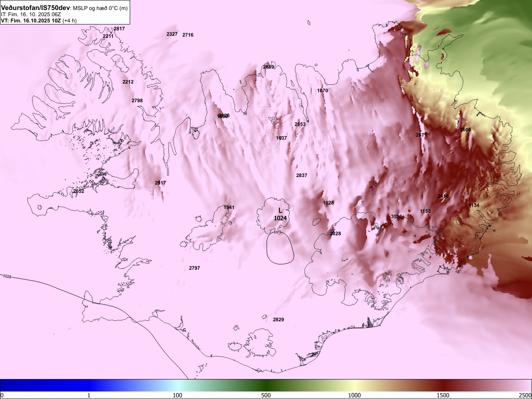Image resolution: width=532 pixels, height=399 pixels.
Task: Select the 2917 height value
Action: point(160,183)
